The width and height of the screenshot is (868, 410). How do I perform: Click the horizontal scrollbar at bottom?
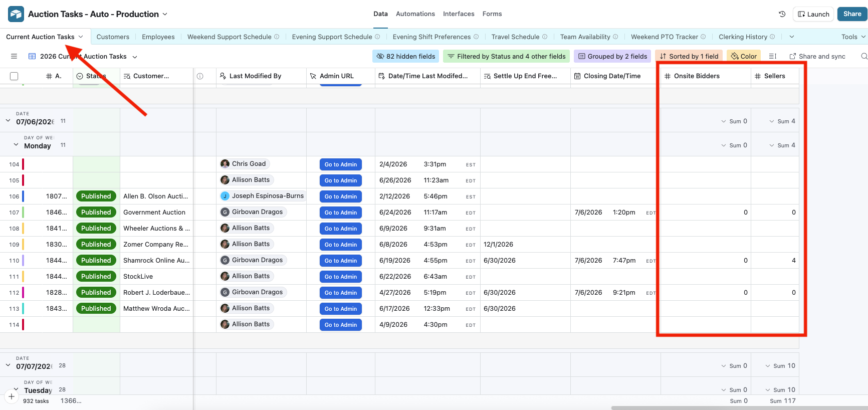tap(739, 407)
